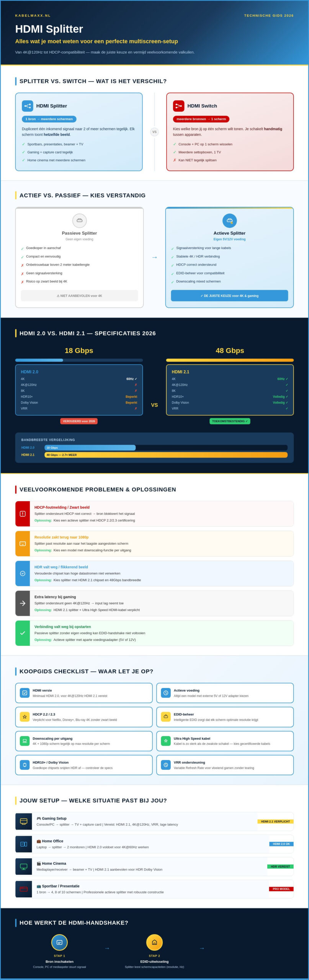Click the HDMI 2.1 VERPLICHT tag

(275, 822)
